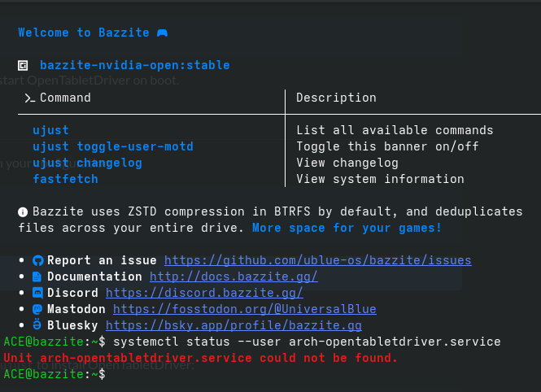Open the bsky.app bazzite.gg profile link

pyautogui.click(x=233, y=325)
